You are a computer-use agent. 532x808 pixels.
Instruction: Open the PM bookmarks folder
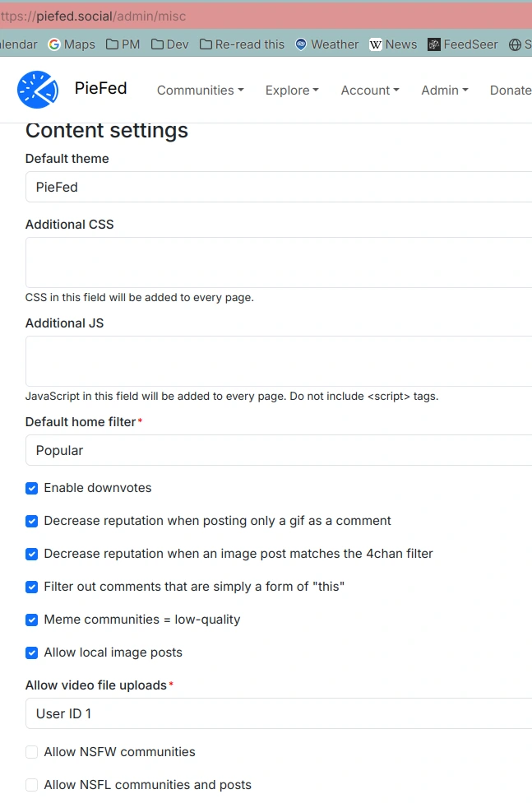pos(123,44)
